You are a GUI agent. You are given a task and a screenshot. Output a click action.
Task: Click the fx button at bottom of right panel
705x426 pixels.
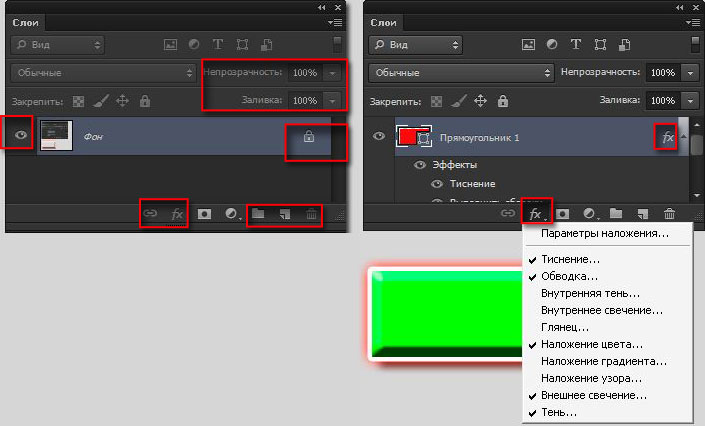point(536,213)
